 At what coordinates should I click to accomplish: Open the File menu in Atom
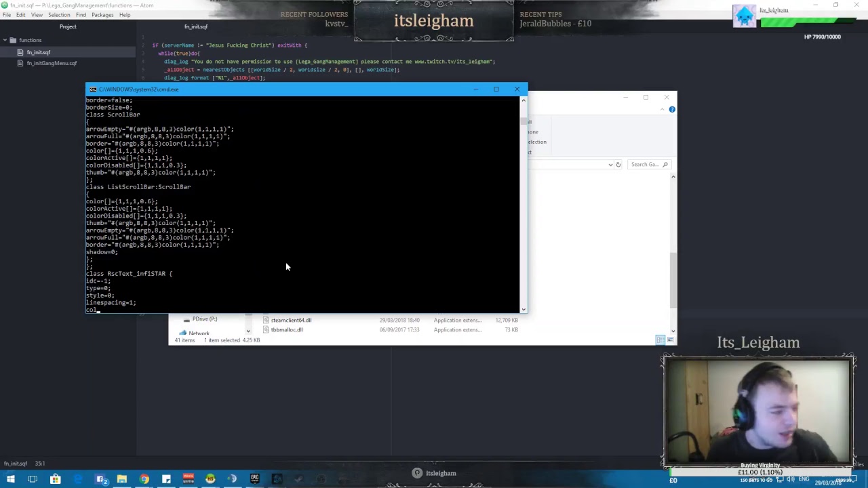tap(6, 15)
